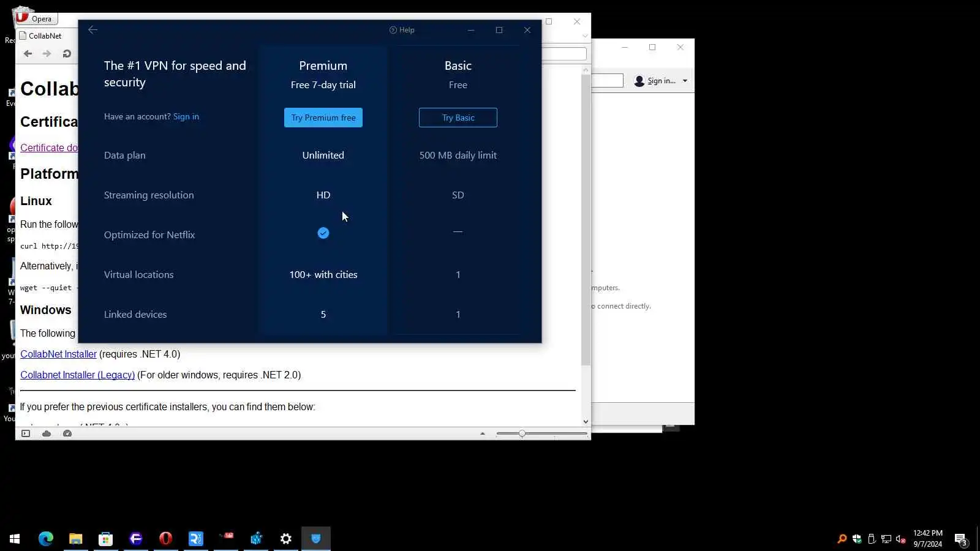Adjust Opera's zoom slider handle
Viewport: 980px width, 551px height.
522,433
